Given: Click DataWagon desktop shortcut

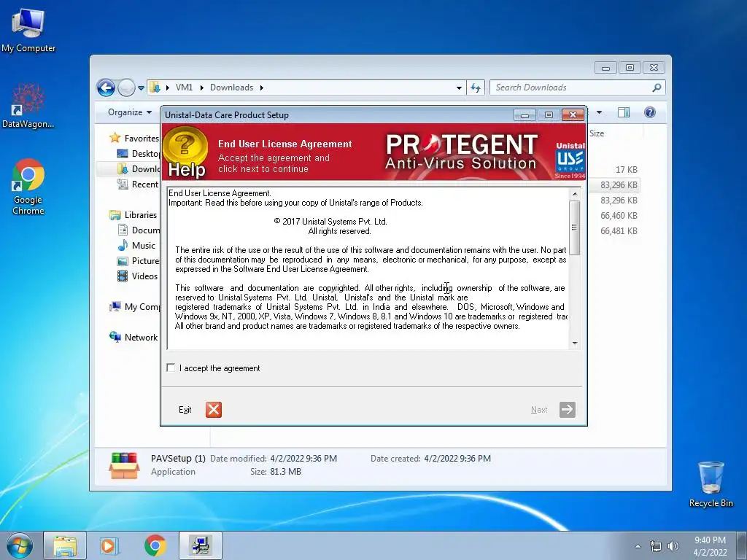Looking at the screenshot, I should coord(28,106).
